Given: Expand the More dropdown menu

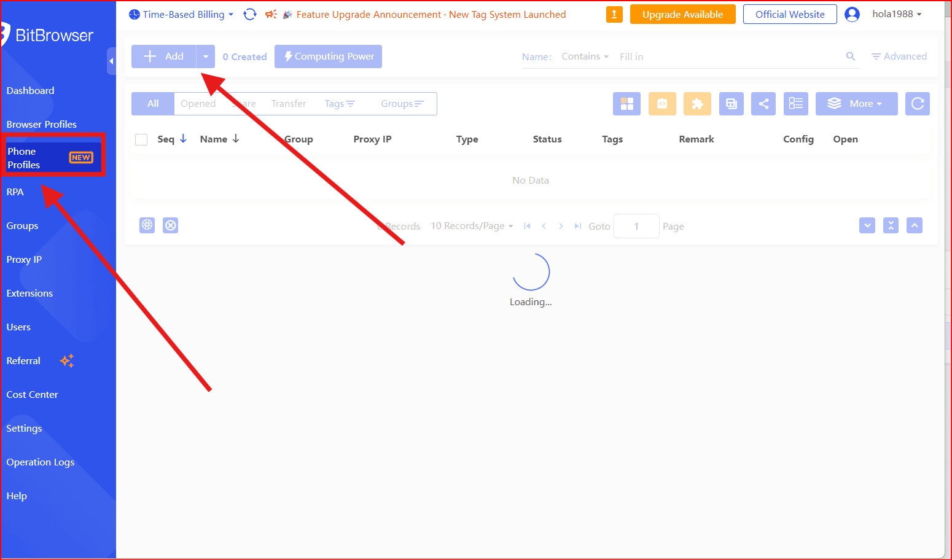Looking at the screenshot, I should (x=856, y=104).
